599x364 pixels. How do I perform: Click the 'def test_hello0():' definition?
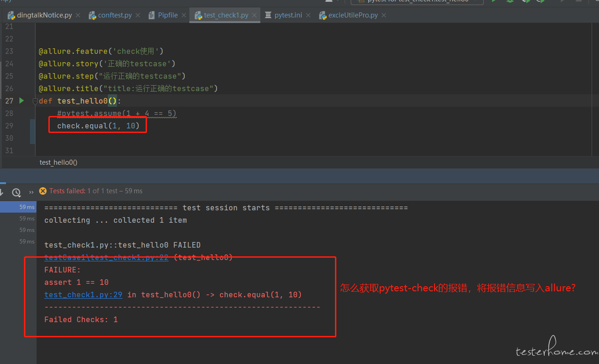pos(80,101)
